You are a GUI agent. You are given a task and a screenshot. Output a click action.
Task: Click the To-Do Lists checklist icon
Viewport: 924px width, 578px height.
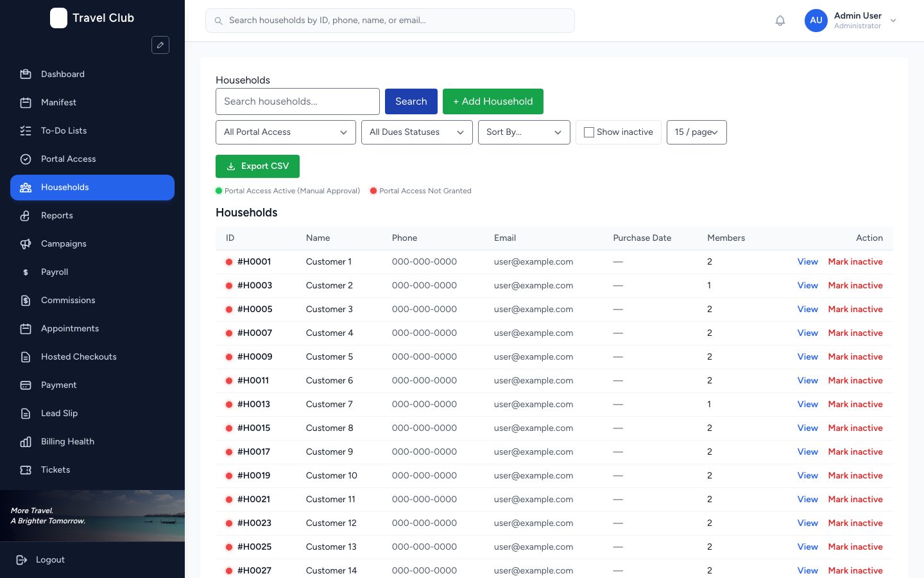[x=26, y=130]
